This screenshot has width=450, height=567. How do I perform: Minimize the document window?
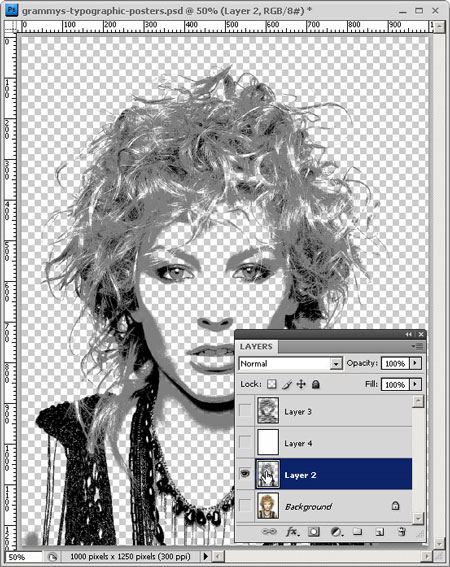pyautogui.click(x=402, y=11)
